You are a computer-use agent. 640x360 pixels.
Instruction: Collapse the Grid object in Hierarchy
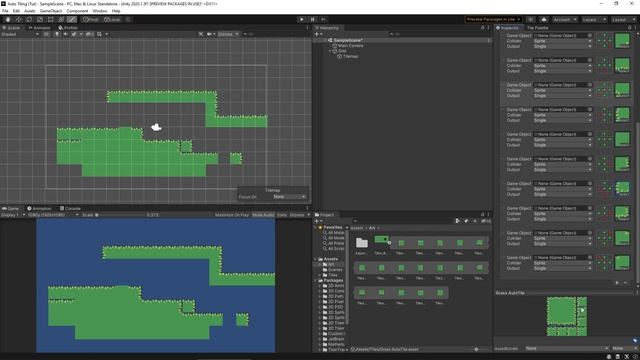[330, 51]
